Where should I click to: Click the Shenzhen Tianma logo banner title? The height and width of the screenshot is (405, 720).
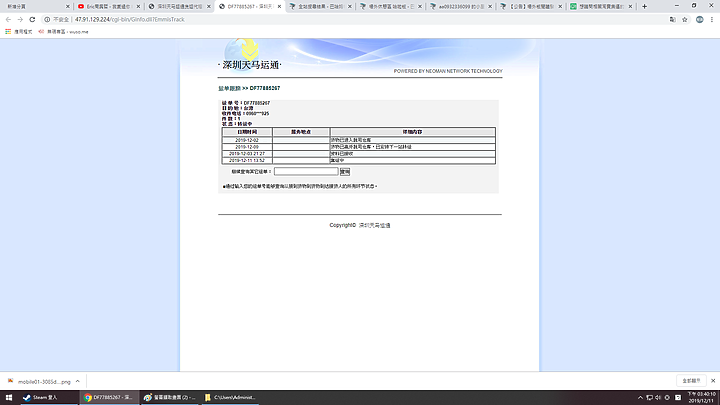pyautogui.click(x=250, y=65)
